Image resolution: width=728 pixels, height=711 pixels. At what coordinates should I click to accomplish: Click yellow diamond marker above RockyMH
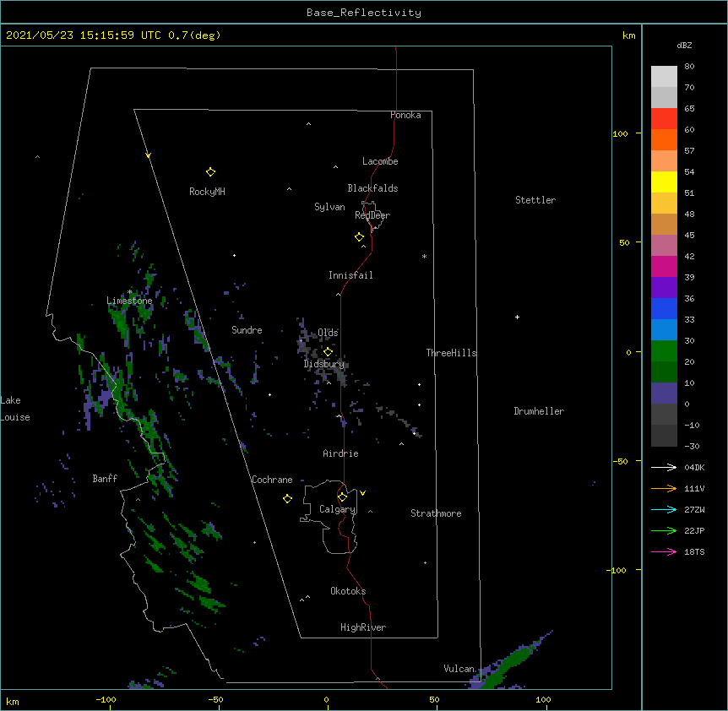tap(210, 172)
